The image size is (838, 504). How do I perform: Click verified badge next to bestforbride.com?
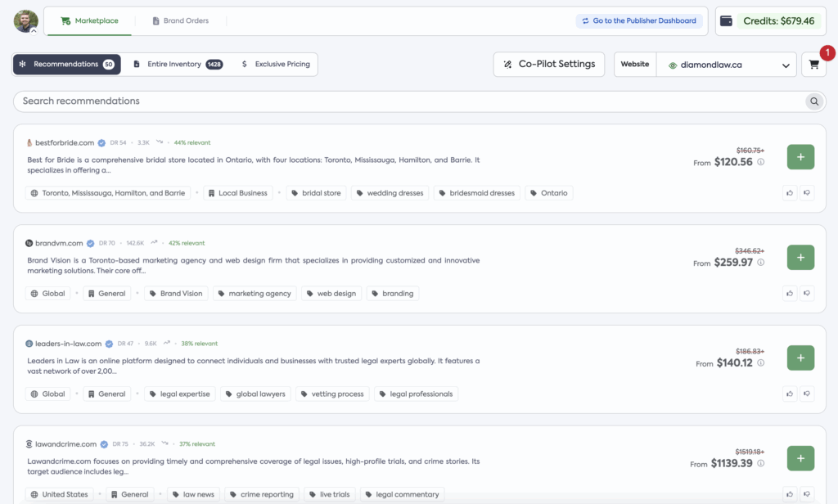[x=101, y=143]
